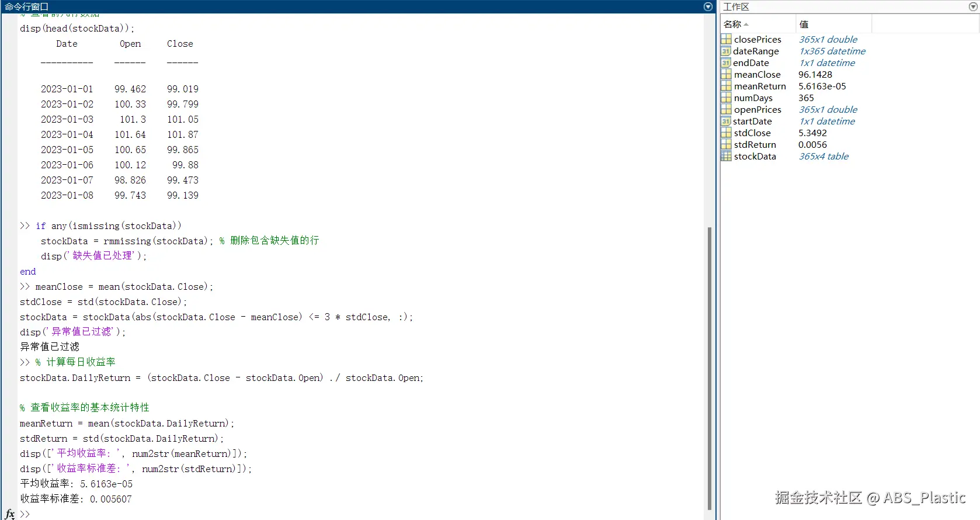The width and height of the screenshot is (980, 520).
Task: Click the disp(head(stockData)); command line
Action: (x=77, y=29)
